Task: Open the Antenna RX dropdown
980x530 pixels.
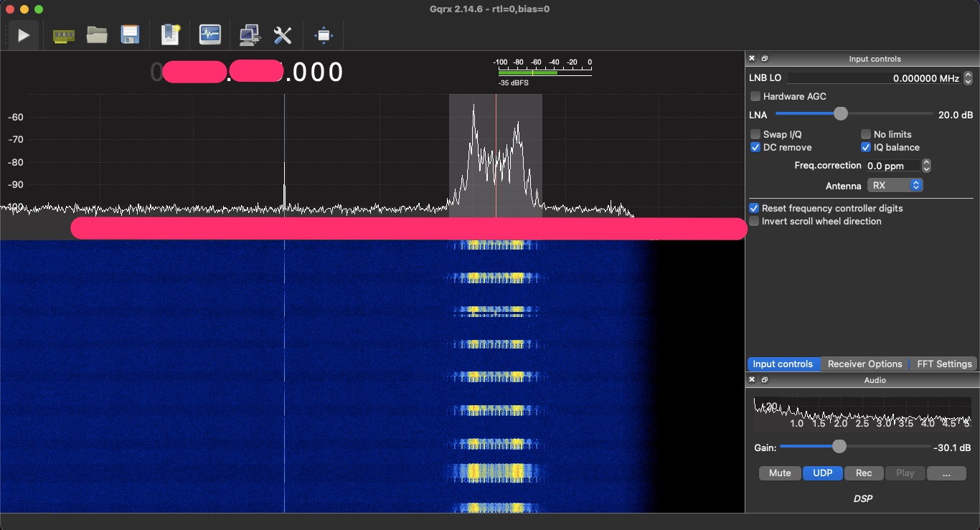Action: tap(895, 185)
